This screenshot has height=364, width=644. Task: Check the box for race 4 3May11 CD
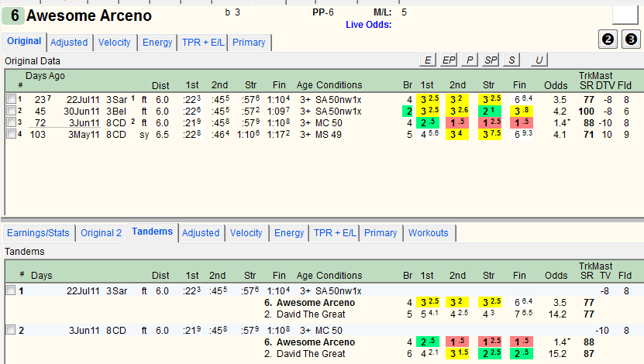(x=11, y=133)
